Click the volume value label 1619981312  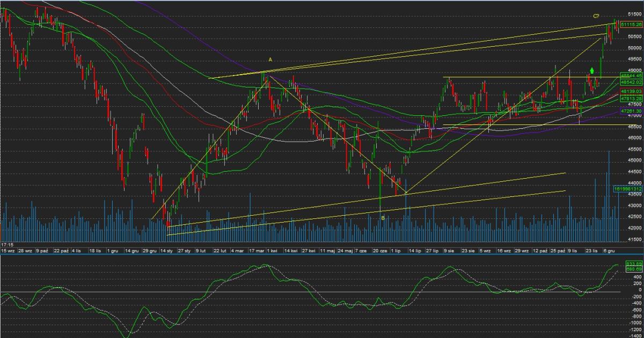[627, 189]
